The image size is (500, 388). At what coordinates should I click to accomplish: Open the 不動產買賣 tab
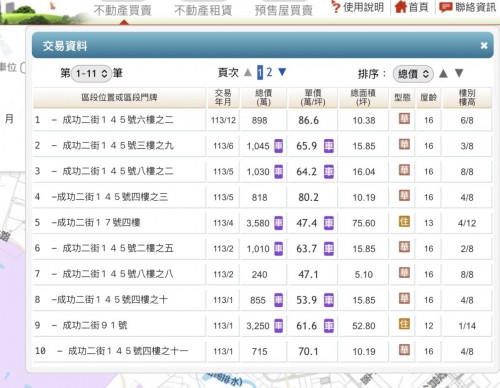pyautogui.click(x=123, y=10)
